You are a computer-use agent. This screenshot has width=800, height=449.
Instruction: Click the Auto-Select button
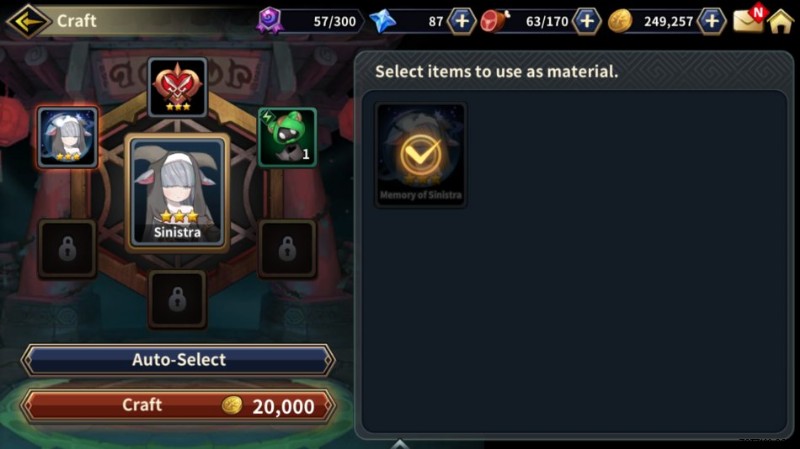coord(178,360)
